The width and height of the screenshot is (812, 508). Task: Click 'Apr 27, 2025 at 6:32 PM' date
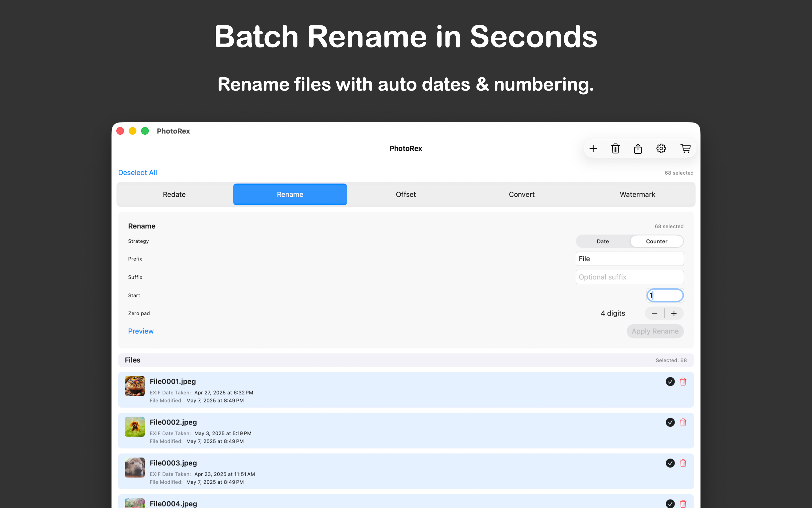(224, 393)
